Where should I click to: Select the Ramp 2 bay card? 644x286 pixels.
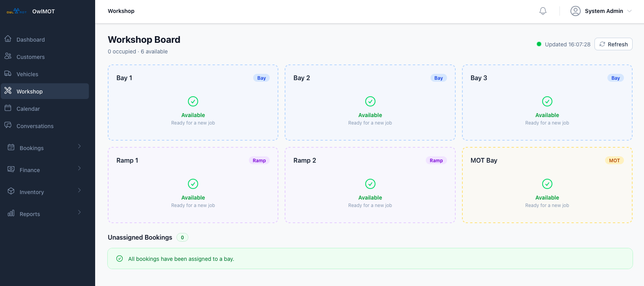click(370, 185)
